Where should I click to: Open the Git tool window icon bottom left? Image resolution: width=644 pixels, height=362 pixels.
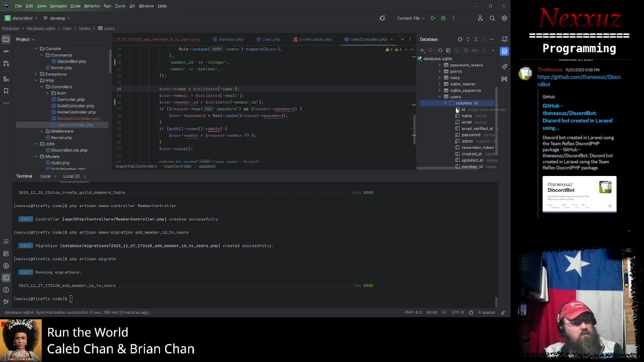[x=6, y=302]
